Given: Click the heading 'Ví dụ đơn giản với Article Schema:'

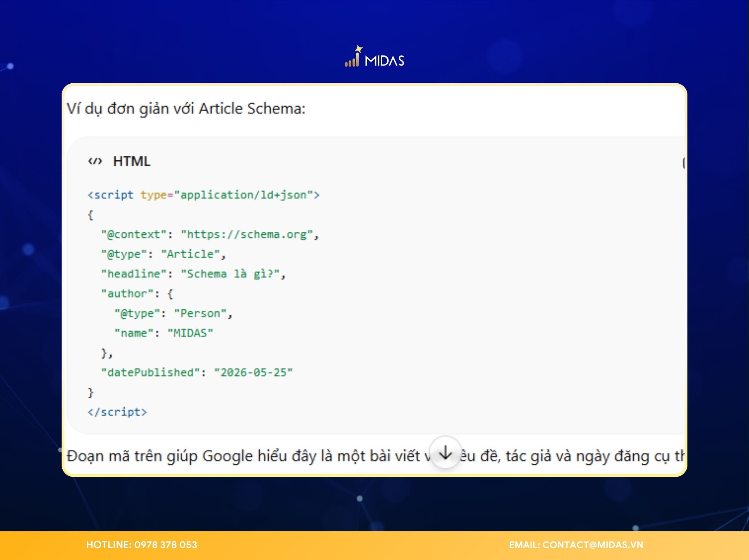Looking at the screenshot, I should click(186, 109).
